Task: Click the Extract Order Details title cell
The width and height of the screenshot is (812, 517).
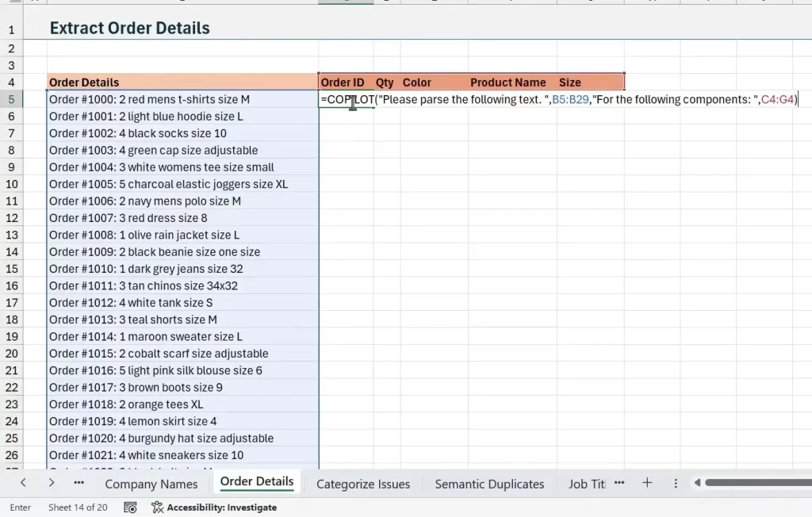Action: [130, 29]
